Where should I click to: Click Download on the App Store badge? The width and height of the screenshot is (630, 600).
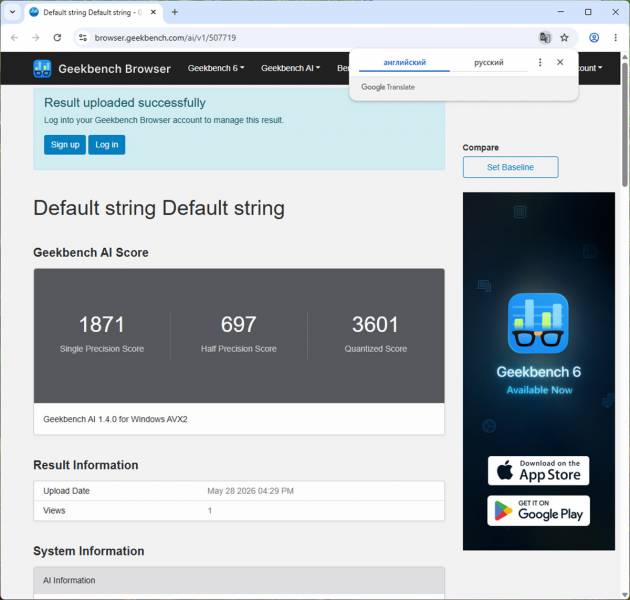tap(538, 470)
